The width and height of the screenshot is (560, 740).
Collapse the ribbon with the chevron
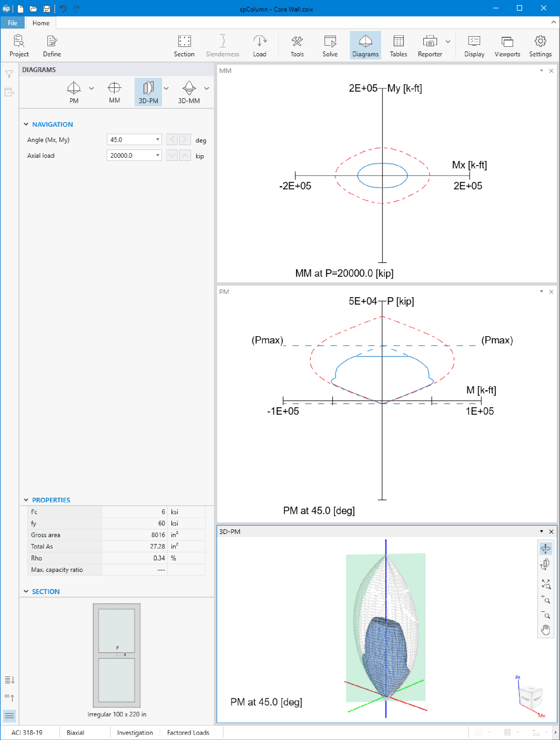pyautogui.click(x=553, y=22)
